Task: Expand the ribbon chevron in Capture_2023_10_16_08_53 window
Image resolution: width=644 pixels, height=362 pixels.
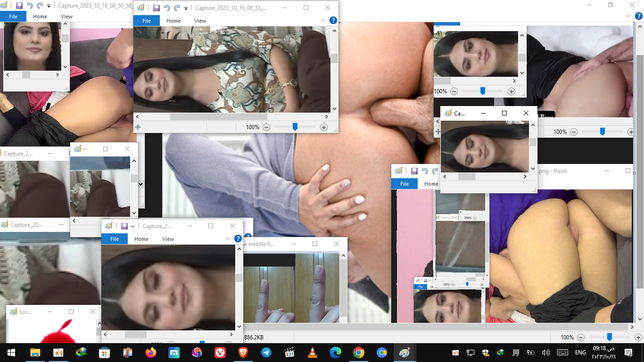Action: click(x=323, y=21)
